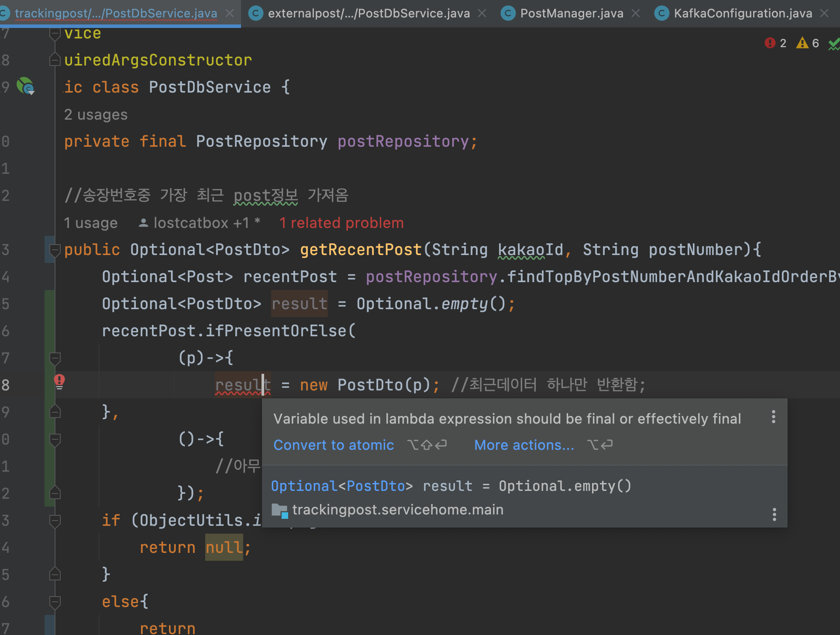Collapse the ()-> lambda fold marker
The height and width of the screenshot is (635, 840).
pos(55,440)
